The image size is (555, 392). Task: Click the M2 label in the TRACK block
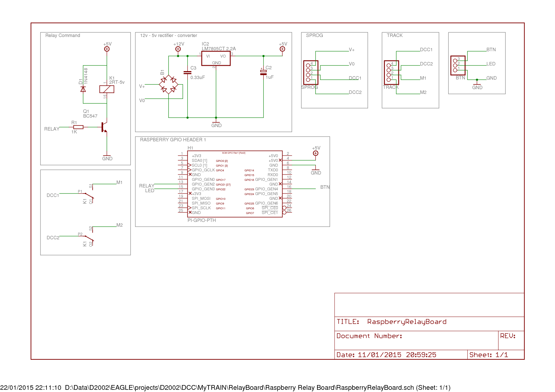[423, 92]
